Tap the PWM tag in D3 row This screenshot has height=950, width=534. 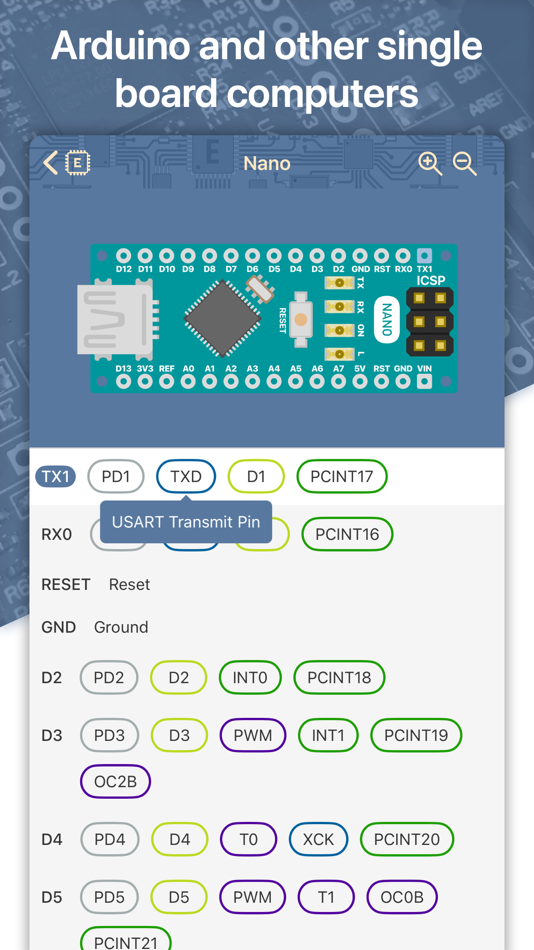[253, 736]
